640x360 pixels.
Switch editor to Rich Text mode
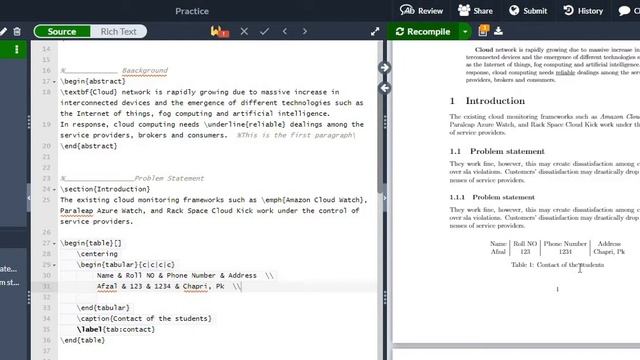118,31
